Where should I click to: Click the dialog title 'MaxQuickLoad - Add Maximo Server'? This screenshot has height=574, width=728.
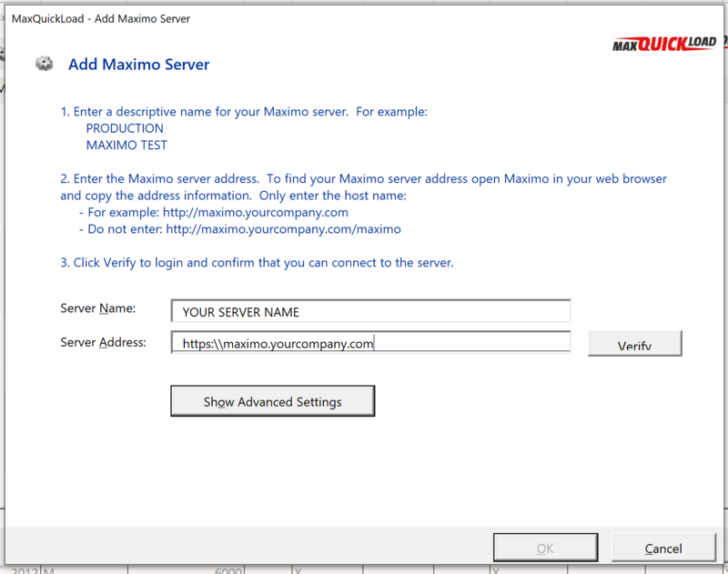(x=101, y=19)
